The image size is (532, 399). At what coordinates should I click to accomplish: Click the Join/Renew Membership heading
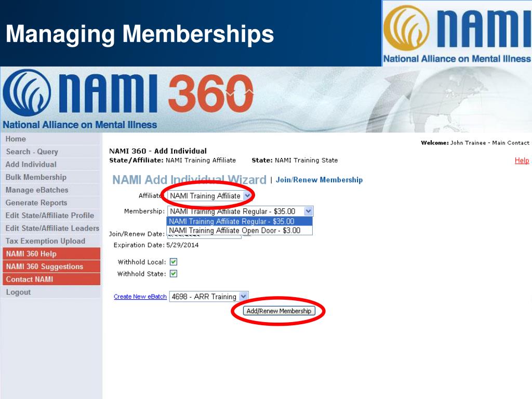pyautogui.click(x=320, y=180)
